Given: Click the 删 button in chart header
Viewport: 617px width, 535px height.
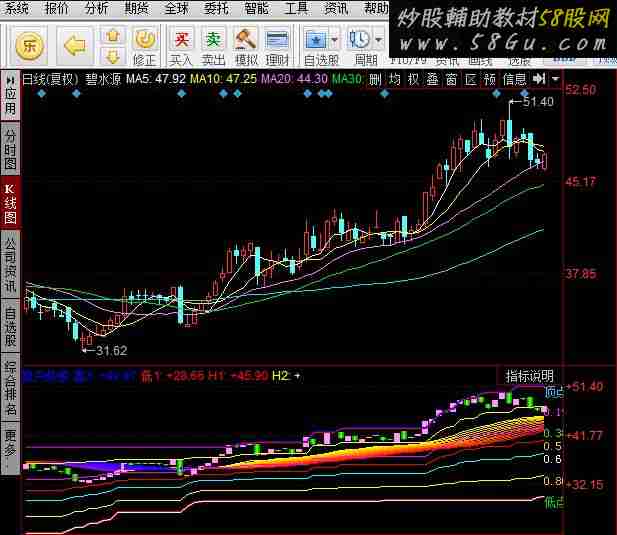Looking at the screenshot, I should click(x=375, y=79).
